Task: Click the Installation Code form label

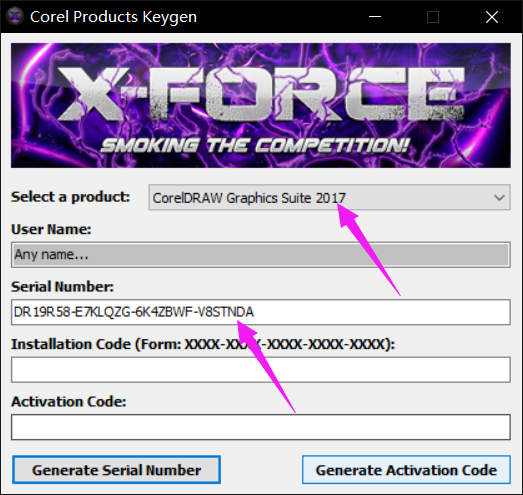Action: tap(203, 344)
